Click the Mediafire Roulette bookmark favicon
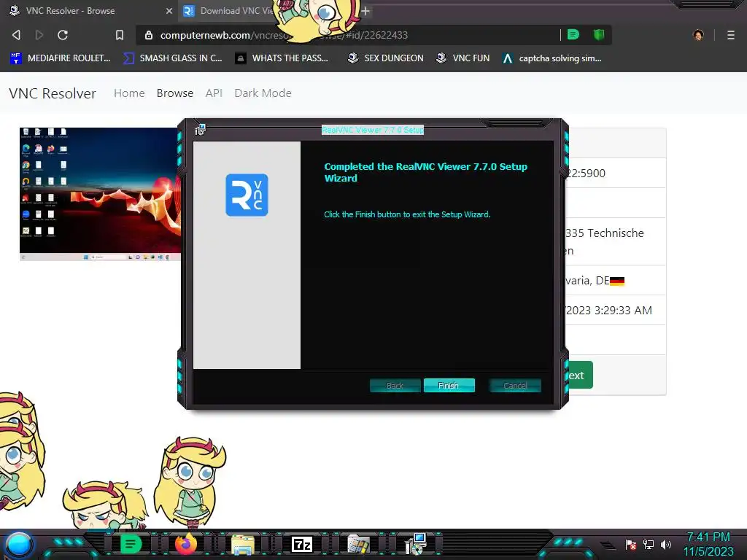The height and width of the screenshot is (560, 747). (x=16, y=58)
